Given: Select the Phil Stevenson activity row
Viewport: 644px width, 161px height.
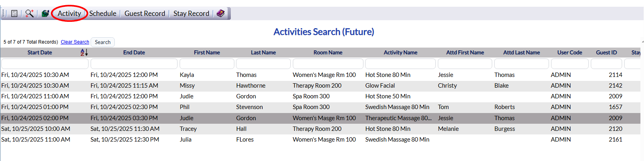Looking at the screenshot, I should 322,107.
